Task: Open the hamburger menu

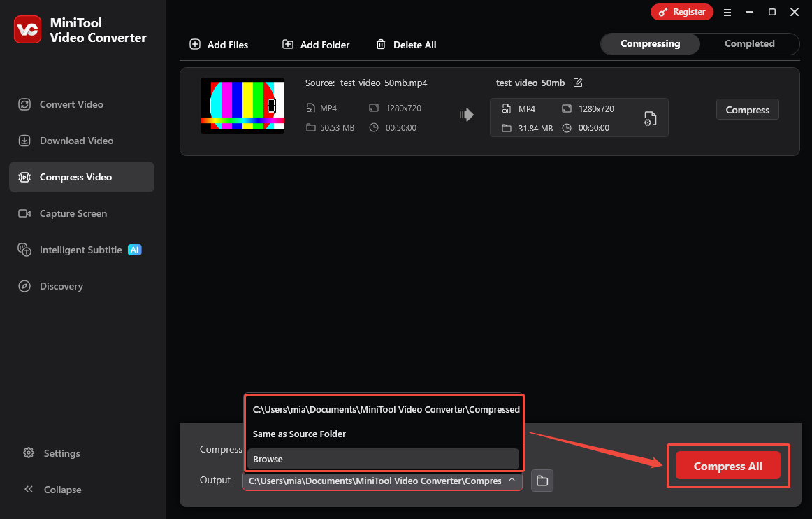Action: coord(727,12)
